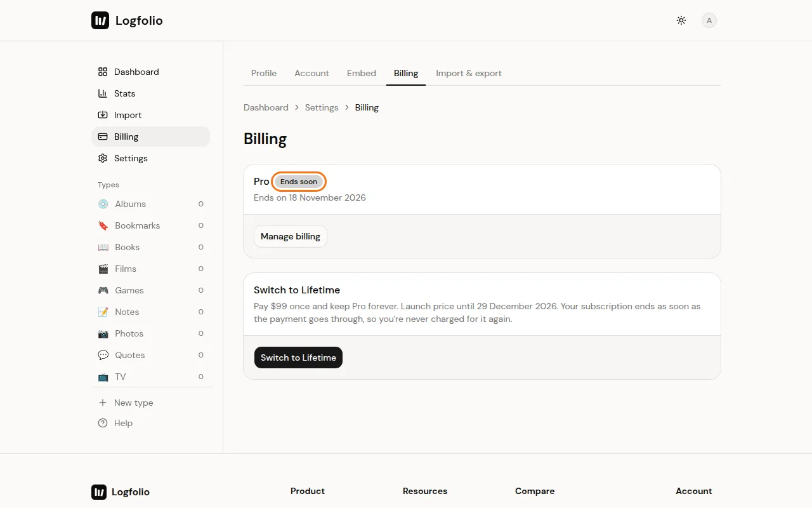Open the Stats bar chart icon
812x508 pixels.
point(103,93)
